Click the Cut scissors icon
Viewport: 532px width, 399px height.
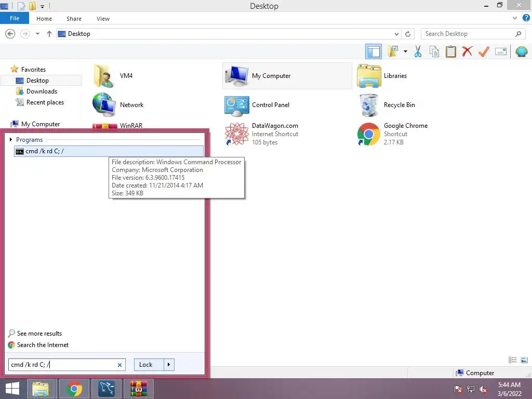[x=418, y=52]
